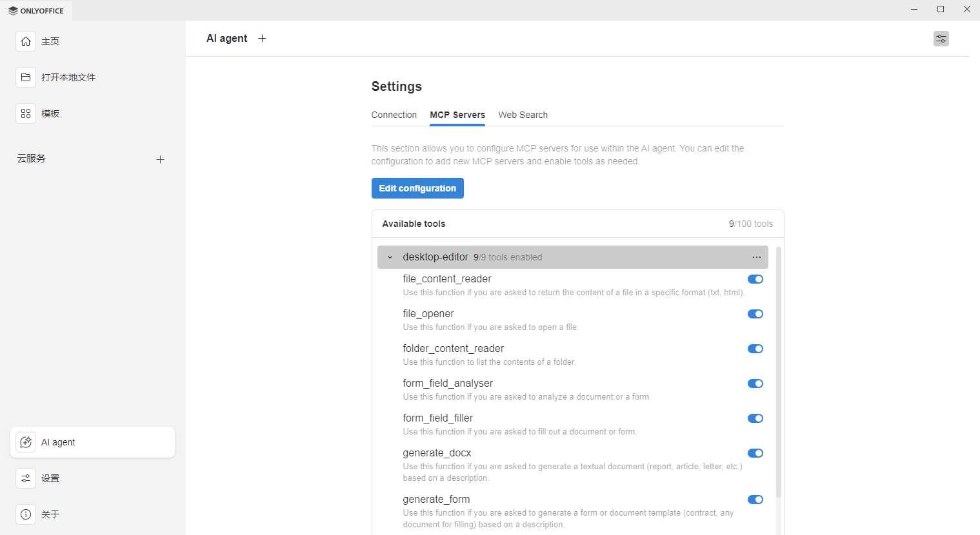Image resolution: width=980 pixels, height=535 pixels.
Task: Click the Home icon in sidebar
Action: coord(26,41)
